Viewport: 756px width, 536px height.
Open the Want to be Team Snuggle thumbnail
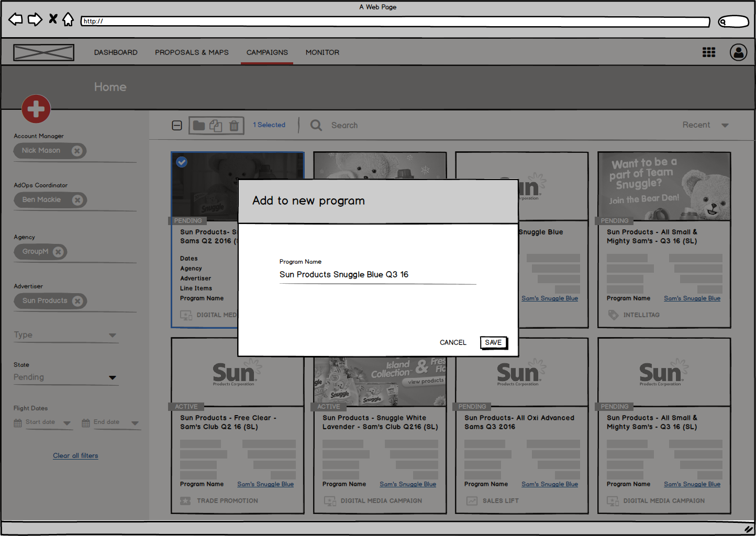[664, 186]
